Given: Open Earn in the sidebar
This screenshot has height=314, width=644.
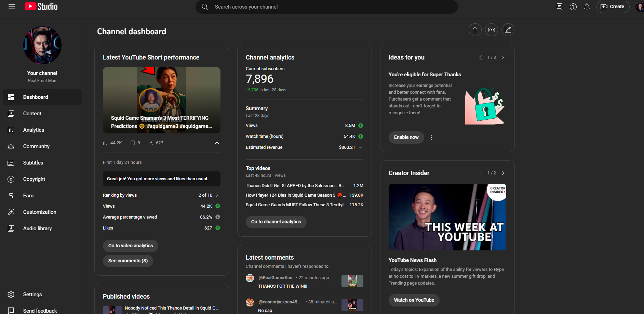Looking at the screenshot, I should 42,196.
